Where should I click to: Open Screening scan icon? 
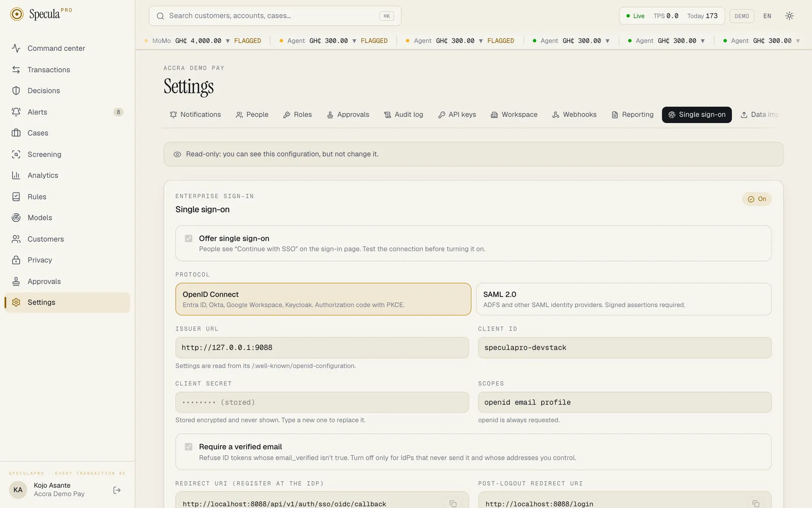(x=16, y=154)
